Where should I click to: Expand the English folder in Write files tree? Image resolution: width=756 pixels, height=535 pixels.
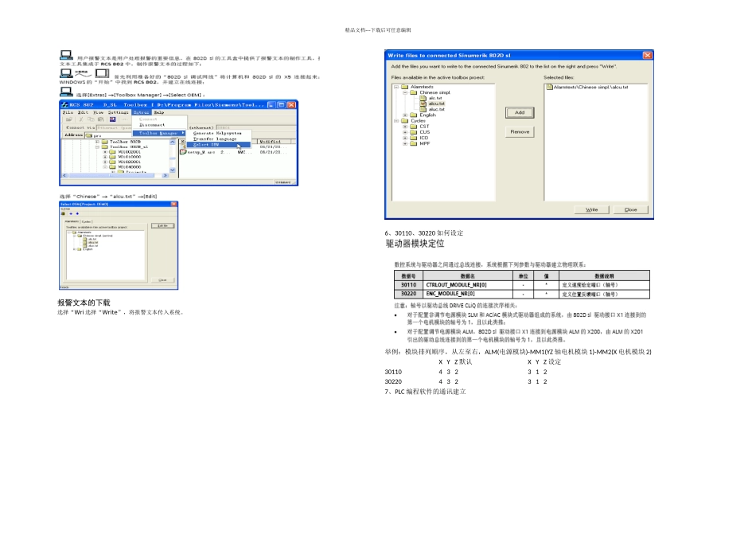click(405, 115)
